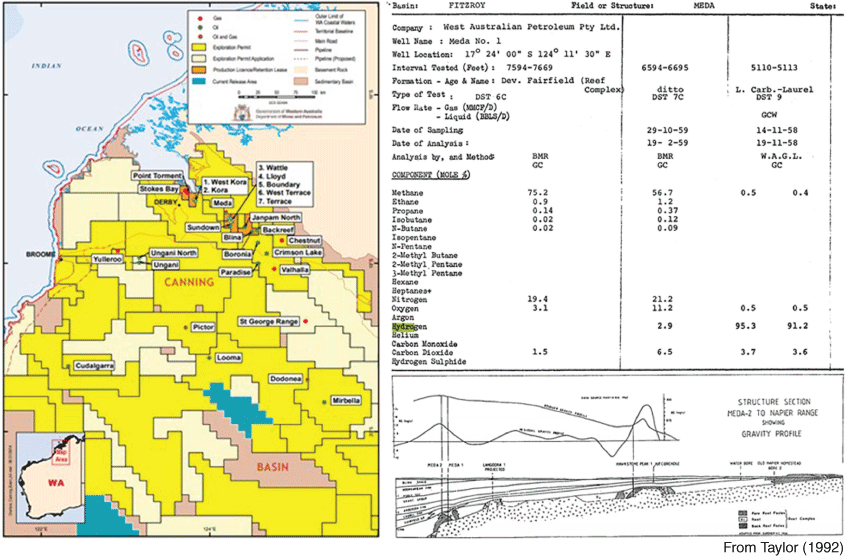The height and width of the screenshot is (556, 846).
Task: Select the Janpam North label
Action: coord(277,217)
